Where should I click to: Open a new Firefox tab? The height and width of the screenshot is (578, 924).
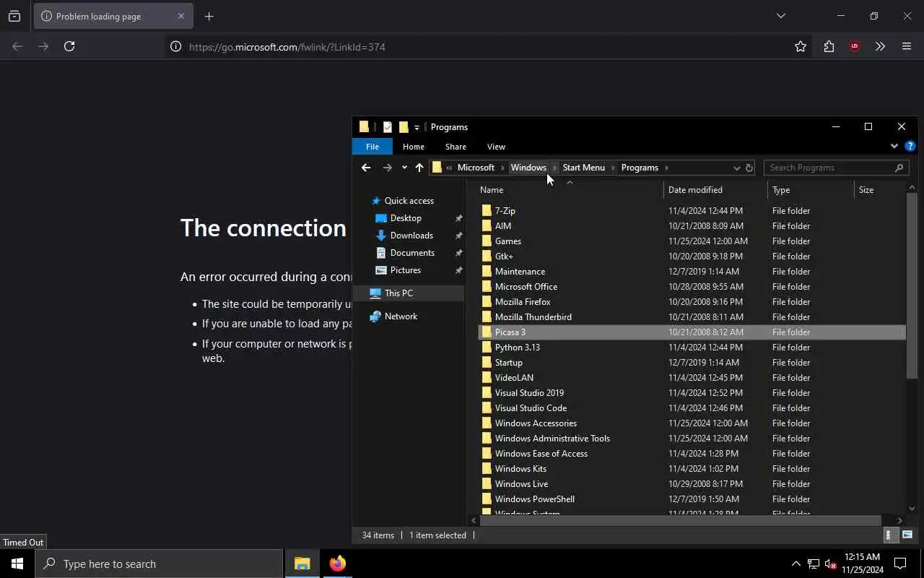[209, 16]
